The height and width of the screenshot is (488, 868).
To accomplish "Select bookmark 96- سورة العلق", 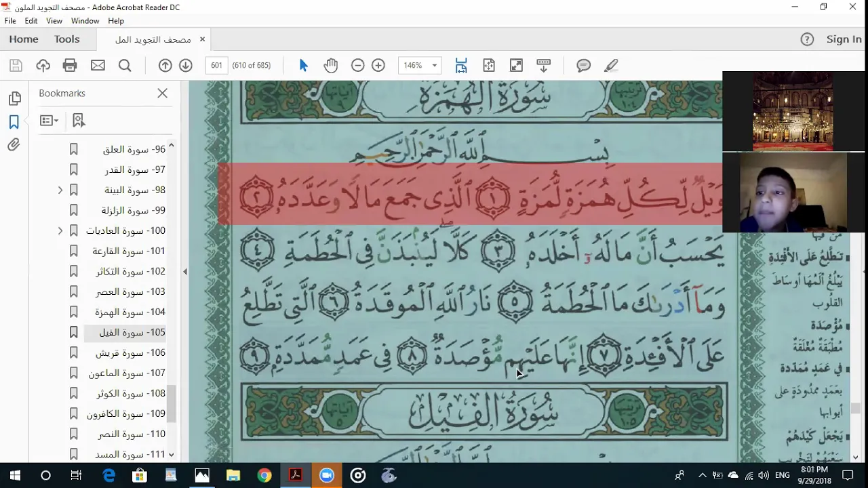I will point(134,149).
